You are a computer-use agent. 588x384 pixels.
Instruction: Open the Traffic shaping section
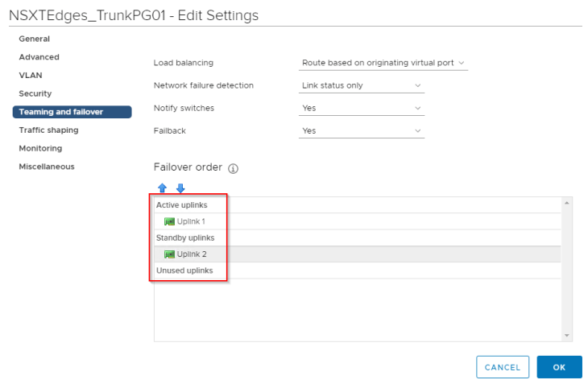point(49,130)
